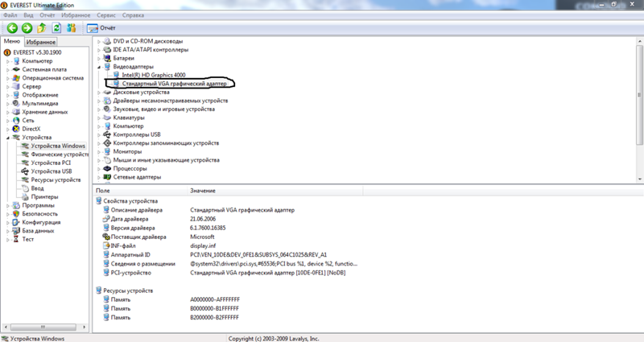644x342 pixels.
Task: Expand the Дисковые устройства node
Action: 99,92
